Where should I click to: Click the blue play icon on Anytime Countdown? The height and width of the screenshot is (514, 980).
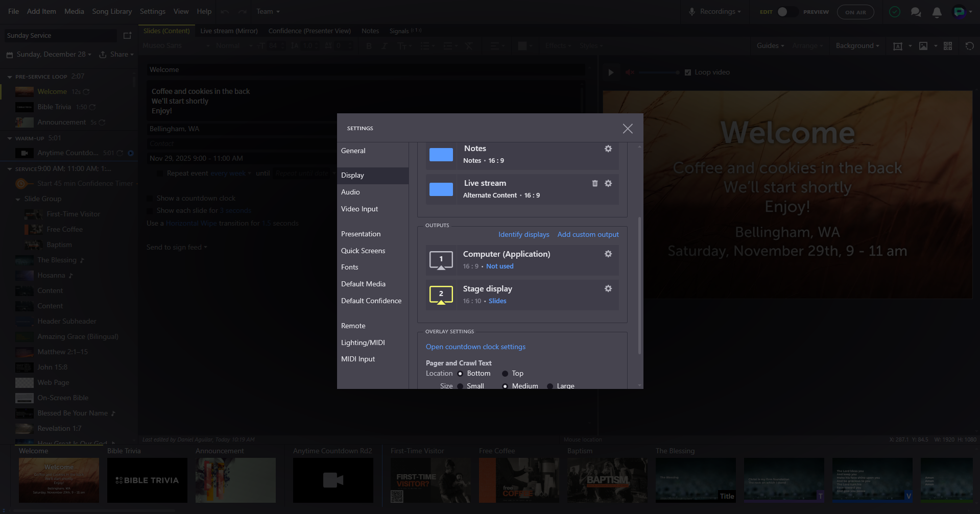(131, 153)
